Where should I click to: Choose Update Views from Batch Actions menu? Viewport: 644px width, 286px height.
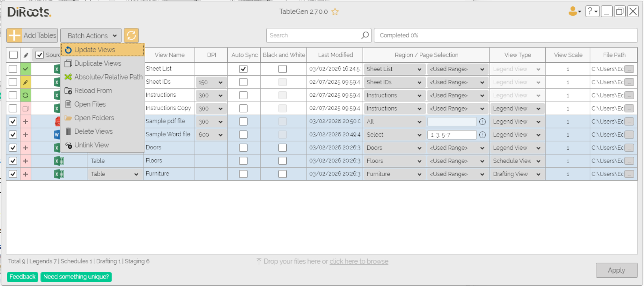[103, 50]
